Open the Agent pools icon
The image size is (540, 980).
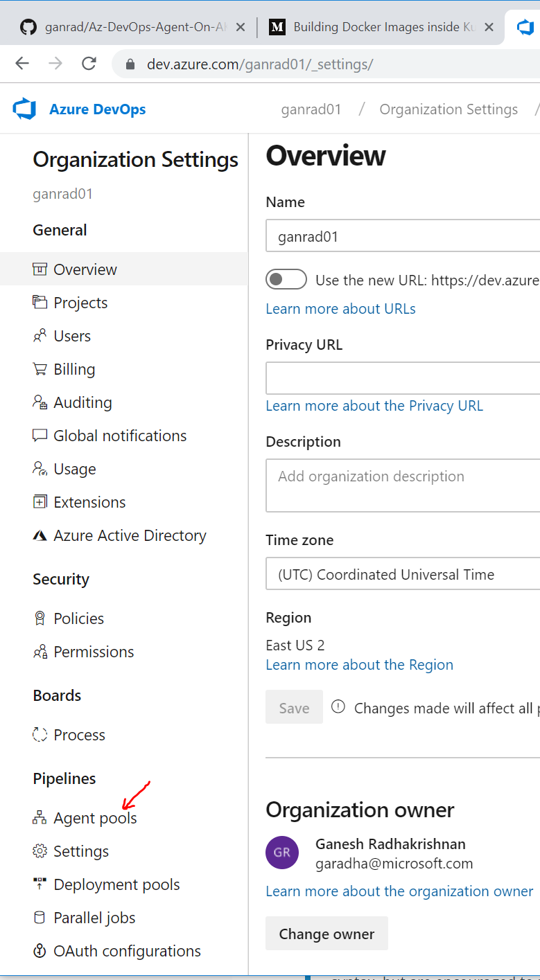click(40, 818)
